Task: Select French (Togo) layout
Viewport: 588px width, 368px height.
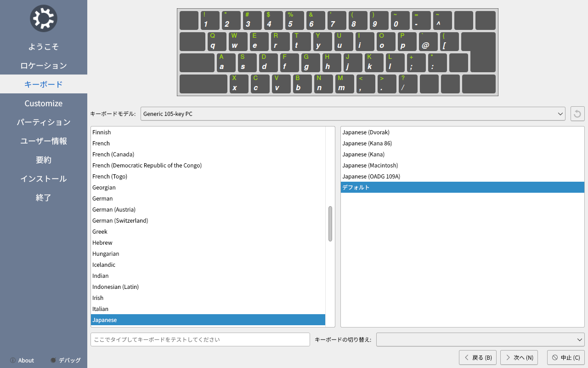Action: click(x=208, y=176)
